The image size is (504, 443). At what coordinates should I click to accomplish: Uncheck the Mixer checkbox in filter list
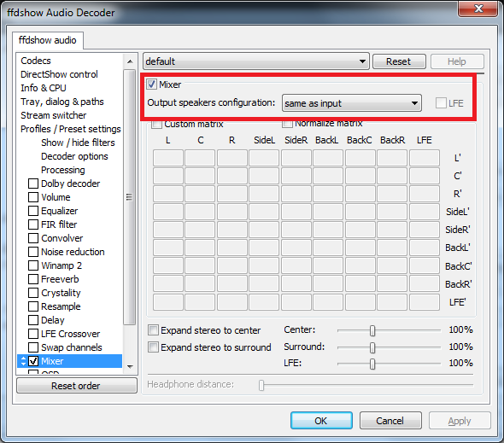[x=33, y=361]
